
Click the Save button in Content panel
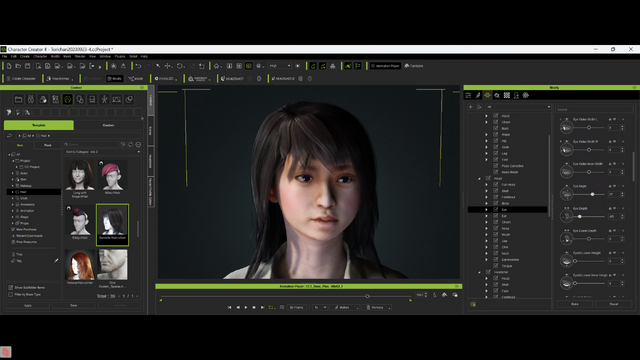(x=73, y=305)
